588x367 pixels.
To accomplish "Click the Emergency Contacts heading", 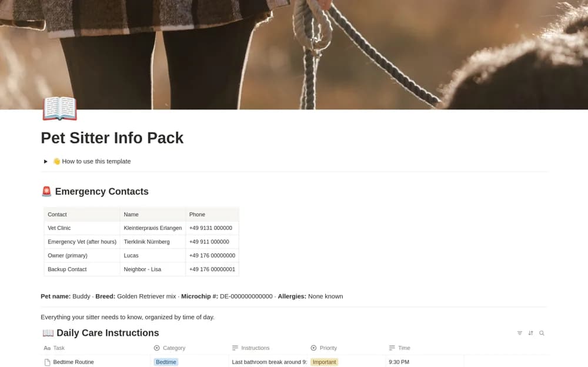I will point(102,191).
